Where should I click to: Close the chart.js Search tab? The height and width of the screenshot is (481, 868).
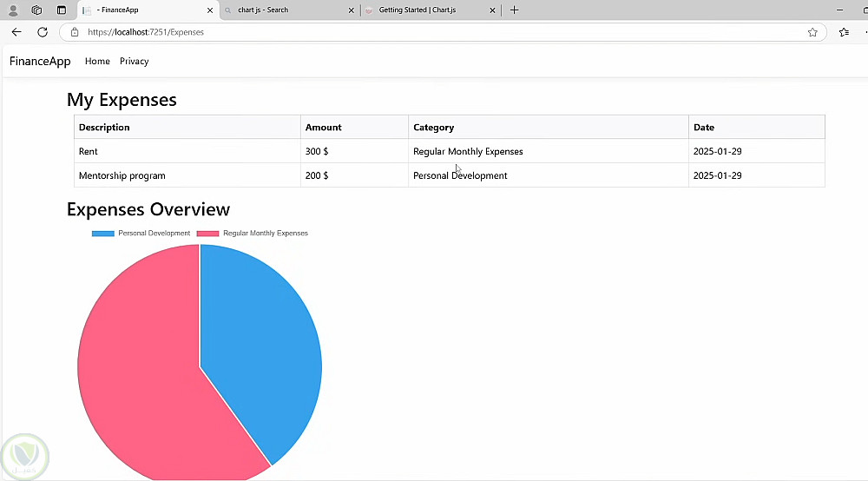(x=351, y=10)
